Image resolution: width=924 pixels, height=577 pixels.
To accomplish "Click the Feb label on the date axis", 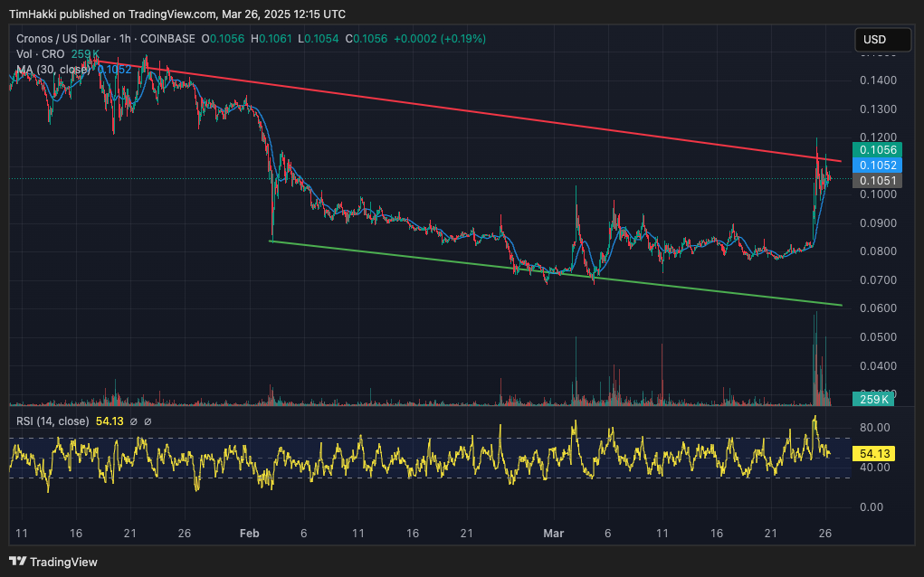I will (x=250, y=534).
